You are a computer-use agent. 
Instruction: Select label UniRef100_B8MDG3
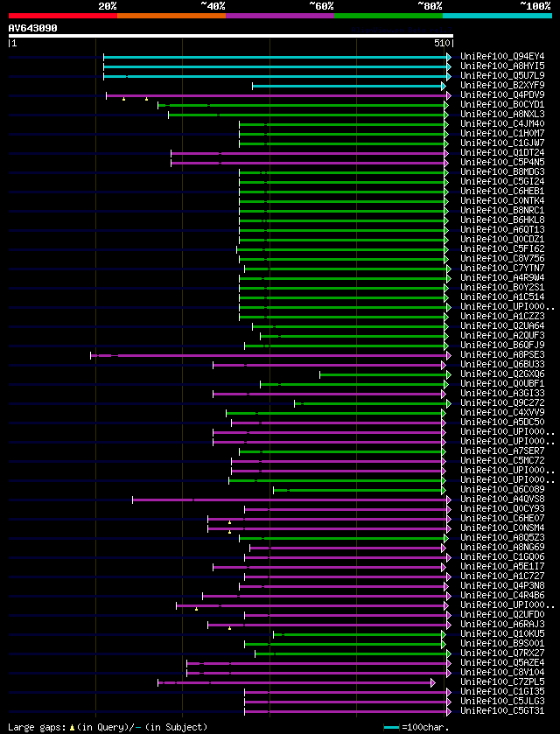502,172
